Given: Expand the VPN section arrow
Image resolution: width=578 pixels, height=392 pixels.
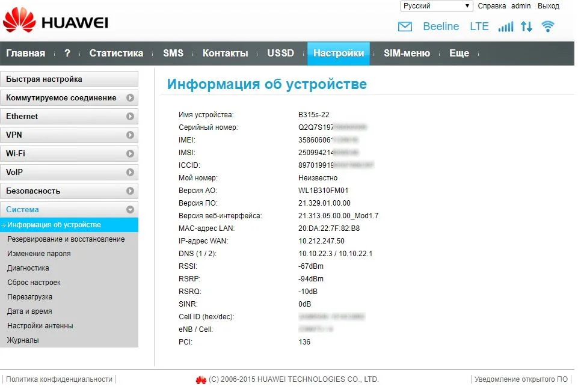Looking at the screenshot, I should click(x=130, y=135).
